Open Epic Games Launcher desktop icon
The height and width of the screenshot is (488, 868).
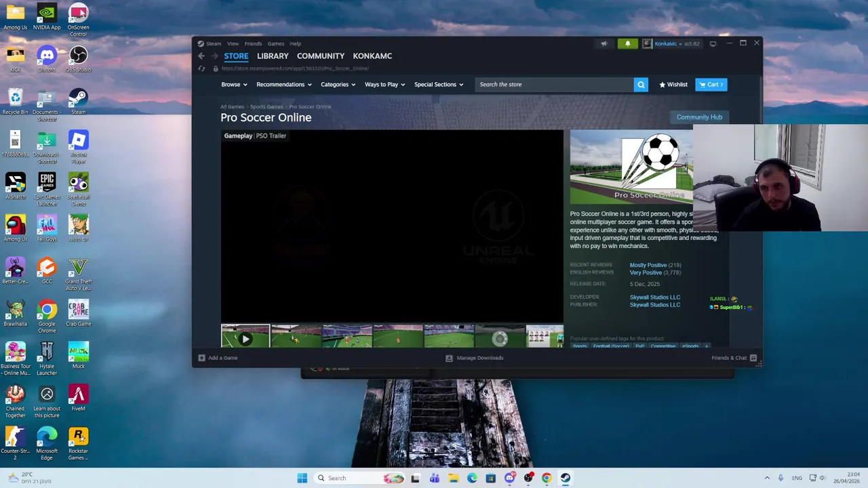pyautogui.click(x=47, y=189)
